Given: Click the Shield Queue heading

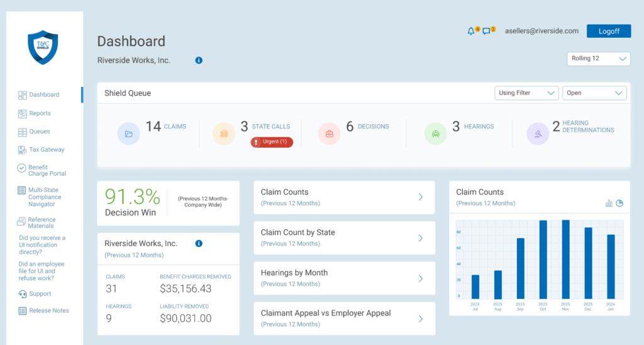Looking at the screenshot, I should 128,93.
